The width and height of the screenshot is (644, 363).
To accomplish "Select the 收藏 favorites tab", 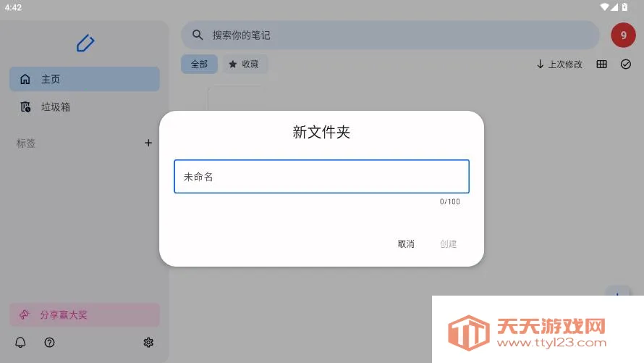I will click(x=245, y=64).
